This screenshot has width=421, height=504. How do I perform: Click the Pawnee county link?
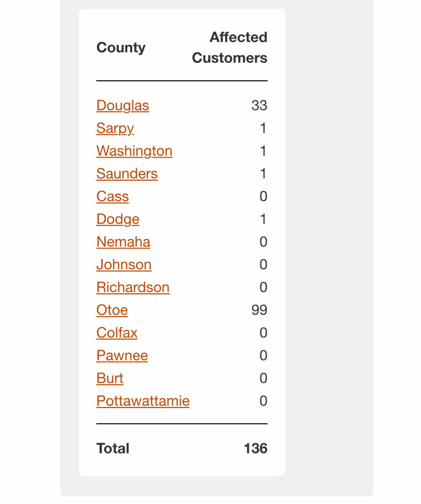pyautogui.click(x=122, y=355)
